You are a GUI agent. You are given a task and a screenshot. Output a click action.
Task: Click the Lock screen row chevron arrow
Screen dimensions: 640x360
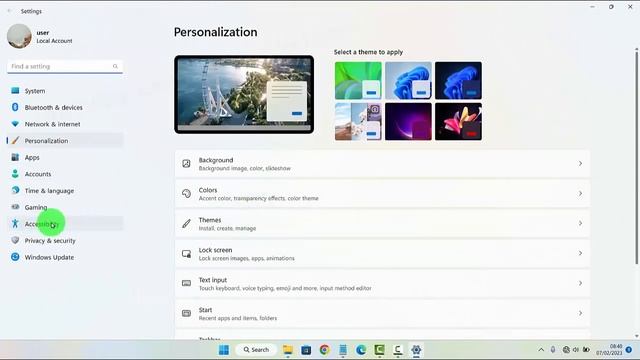point(580,253)
